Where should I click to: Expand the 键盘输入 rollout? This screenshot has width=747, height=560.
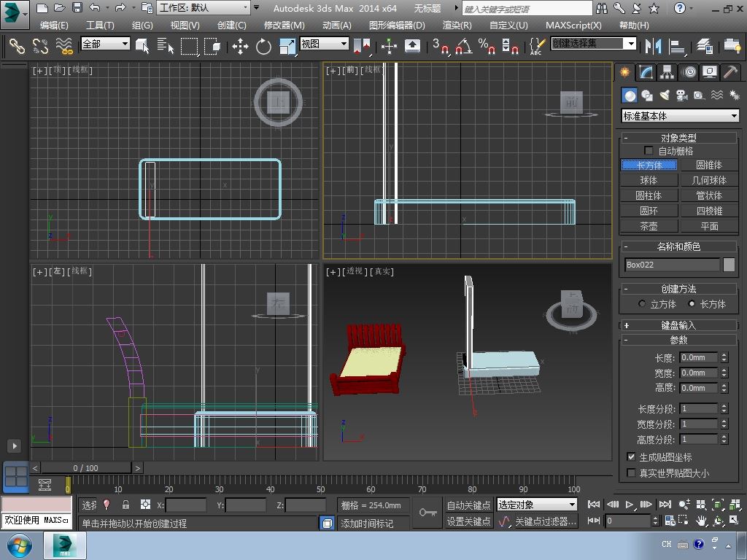(x=678, y=325)
